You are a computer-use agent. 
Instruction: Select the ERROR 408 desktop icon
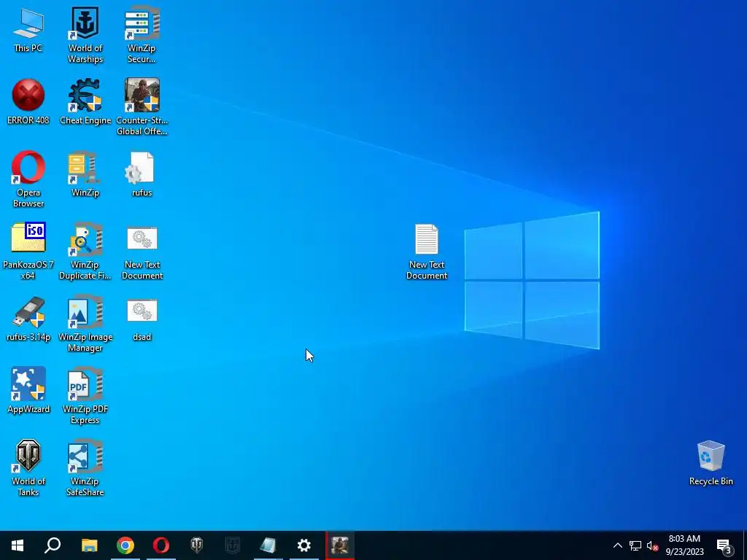pyautogui.click(x=28, y=102)
